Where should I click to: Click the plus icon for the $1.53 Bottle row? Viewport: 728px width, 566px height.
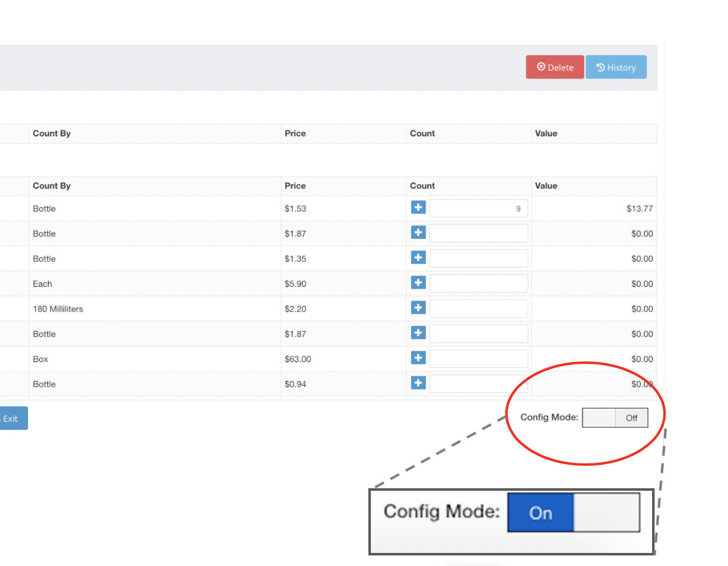pyautogui.click(x=418, y=208)
